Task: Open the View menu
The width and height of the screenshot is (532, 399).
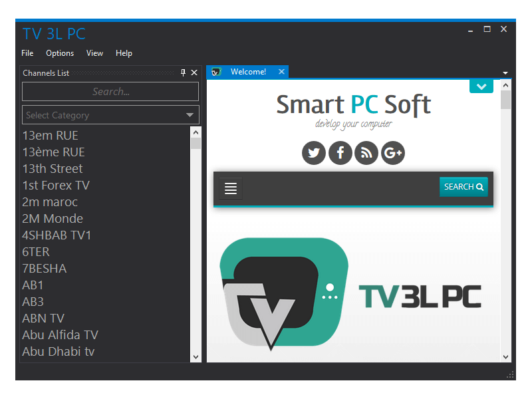Action: click(x=94, y=53)
